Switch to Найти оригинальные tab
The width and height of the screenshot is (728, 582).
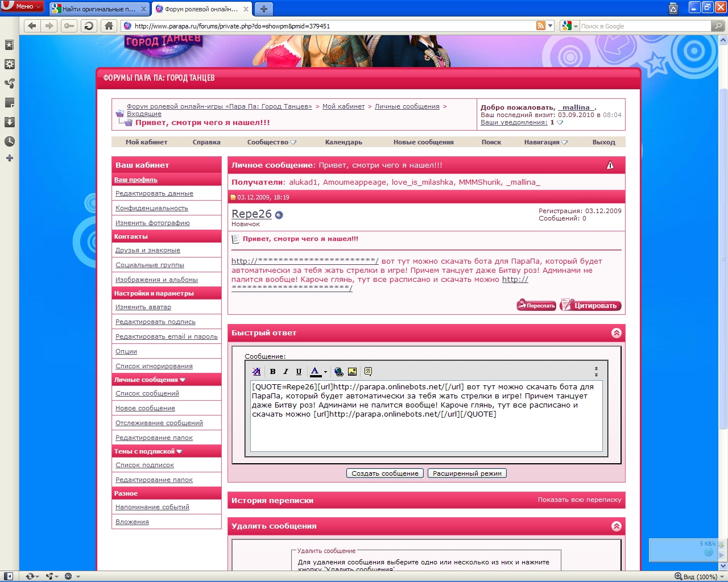tap(99, 9)
